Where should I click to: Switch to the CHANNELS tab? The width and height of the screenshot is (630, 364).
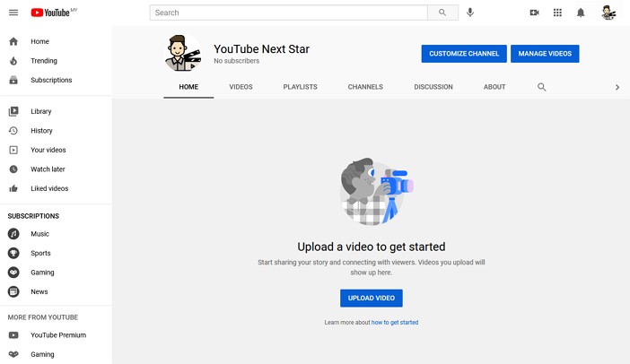[365, 87]
